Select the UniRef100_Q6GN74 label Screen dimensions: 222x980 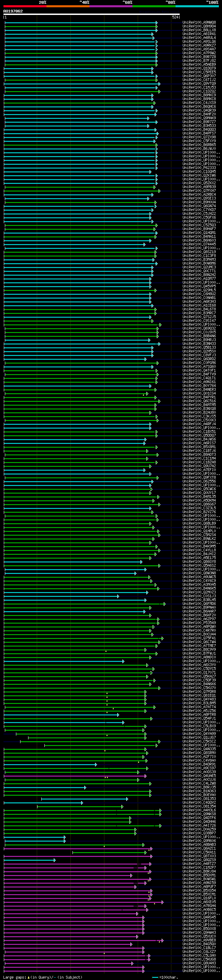[199, 206]
